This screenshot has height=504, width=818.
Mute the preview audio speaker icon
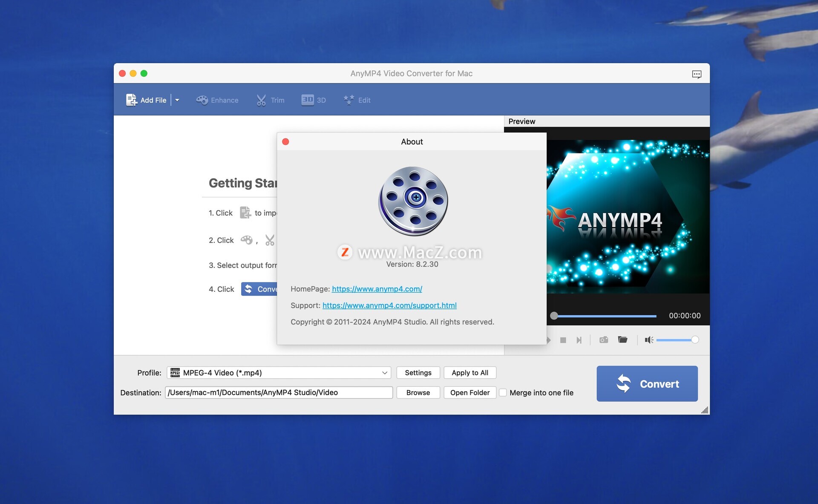point(649,340)
